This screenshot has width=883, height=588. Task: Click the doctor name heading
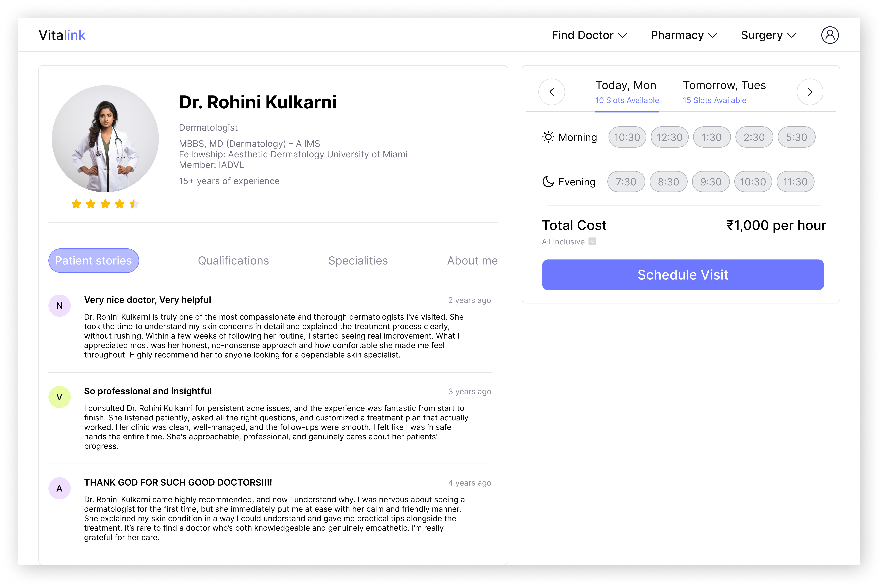258,102
